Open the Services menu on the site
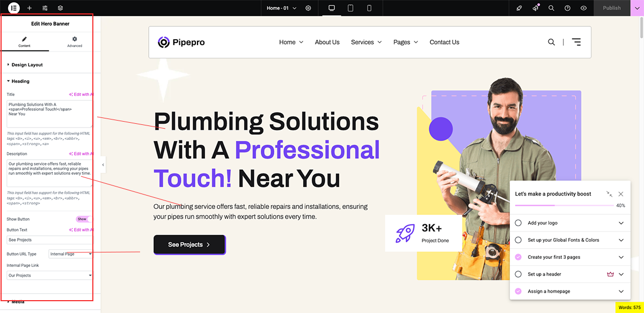Screen dimensions: 644x313 point(367,42)
